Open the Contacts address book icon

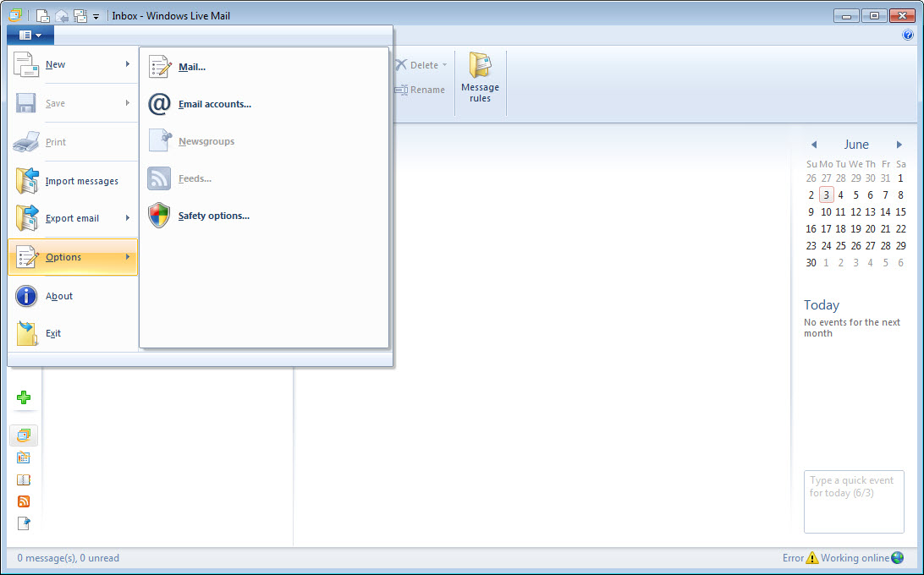24,479
